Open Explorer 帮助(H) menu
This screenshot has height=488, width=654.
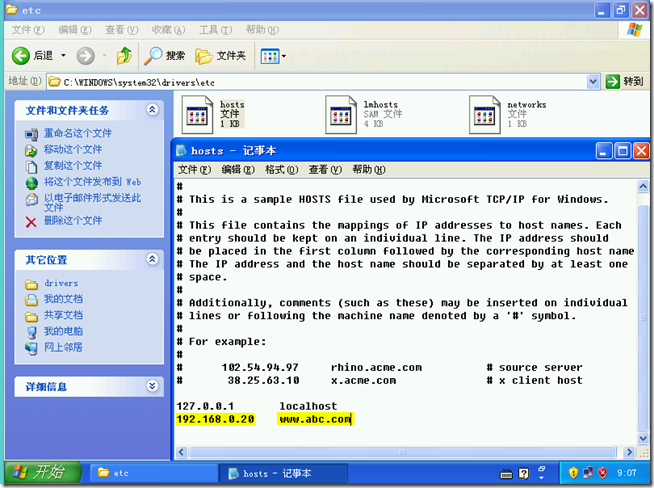coord(262,30)
